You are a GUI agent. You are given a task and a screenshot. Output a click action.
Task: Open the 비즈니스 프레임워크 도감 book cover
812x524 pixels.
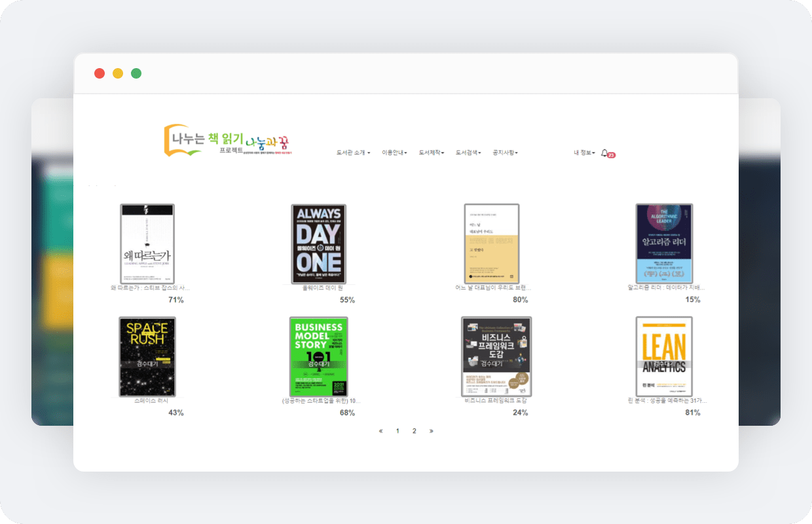(x=496, y=357)
